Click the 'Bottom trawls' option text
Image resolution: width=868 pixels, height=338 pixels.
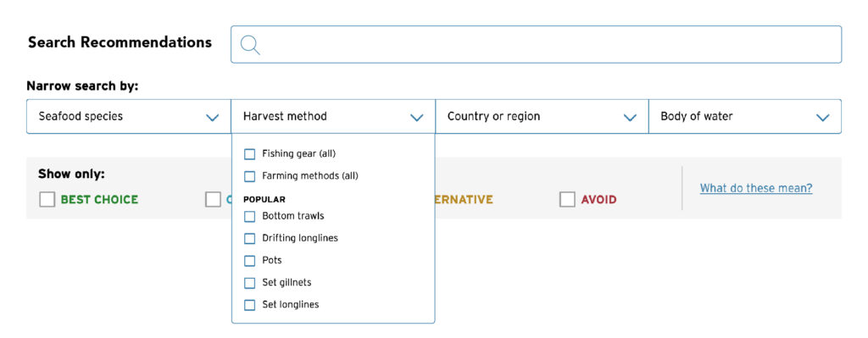292,216
